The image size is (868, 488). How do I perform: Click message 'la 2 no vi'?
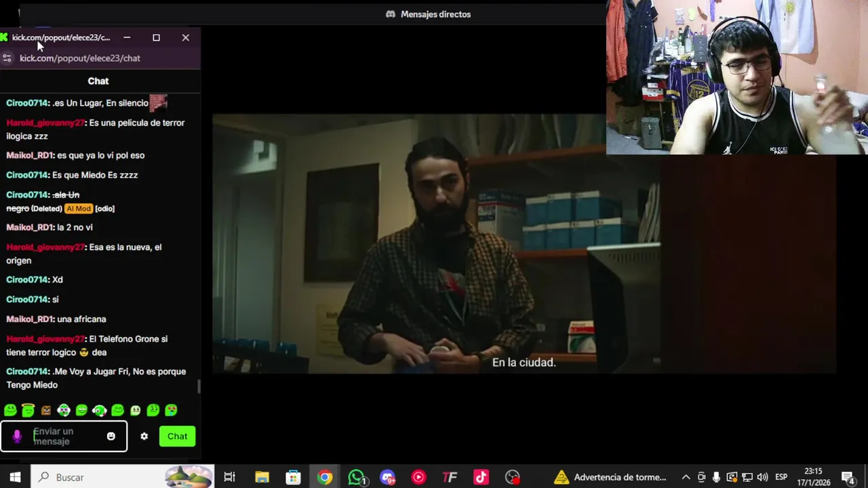pyautogui.click(x=75, y=228)
